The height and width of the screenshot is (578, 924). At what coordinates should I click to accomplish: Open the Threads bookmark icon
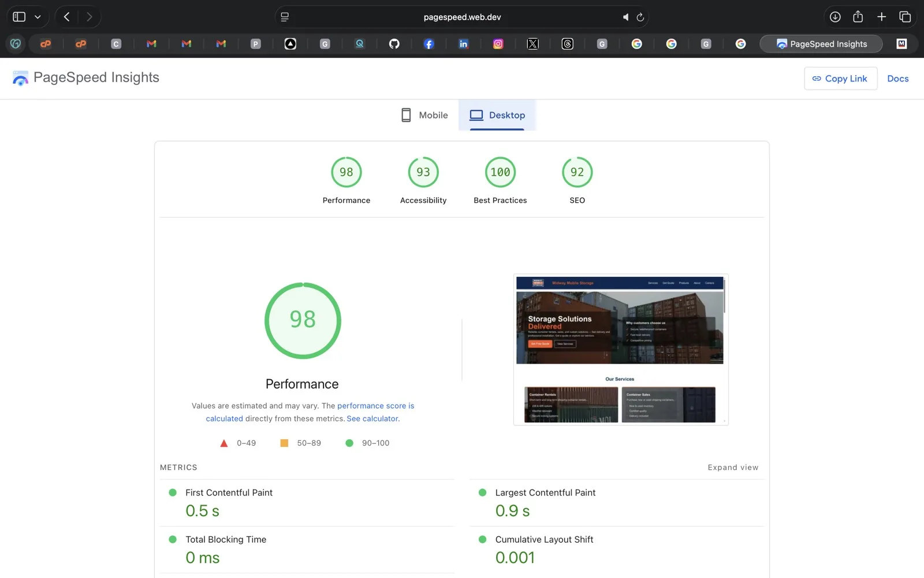tap(568, 43)
